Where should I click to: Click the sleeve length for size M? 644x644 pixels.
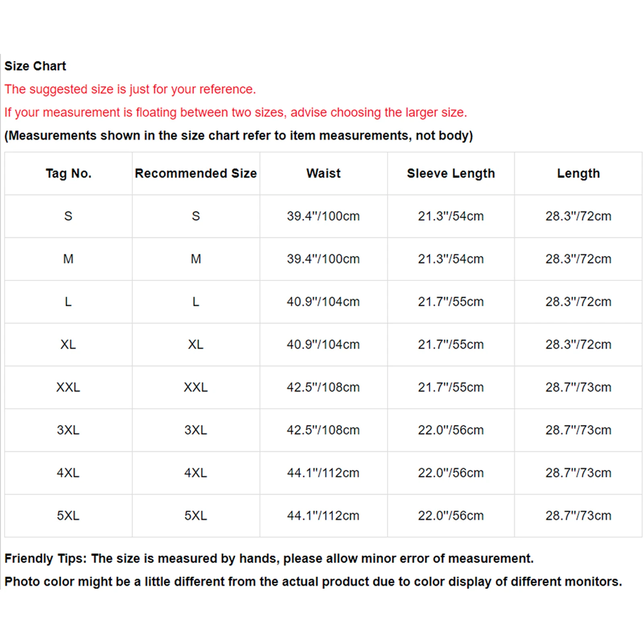[451, 259]
